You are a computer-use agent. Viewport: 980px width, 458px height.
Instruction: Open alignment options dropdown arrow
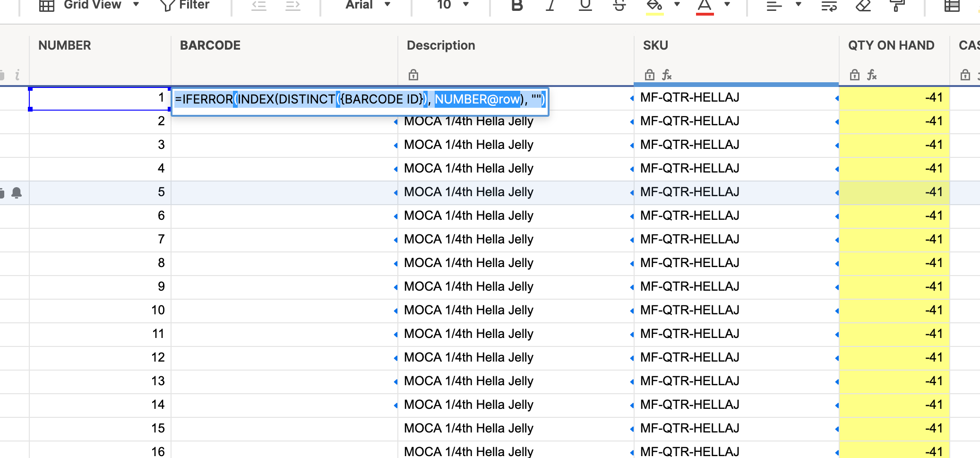pos(798,4)
